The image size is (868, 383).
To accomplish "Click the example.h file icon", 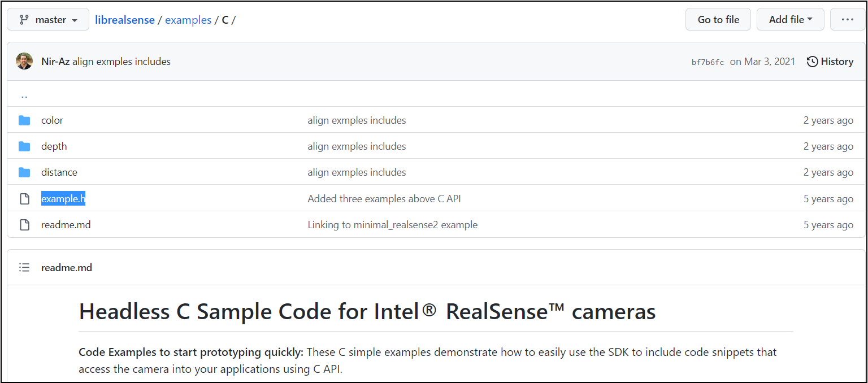I will click(x=24, y=198).
